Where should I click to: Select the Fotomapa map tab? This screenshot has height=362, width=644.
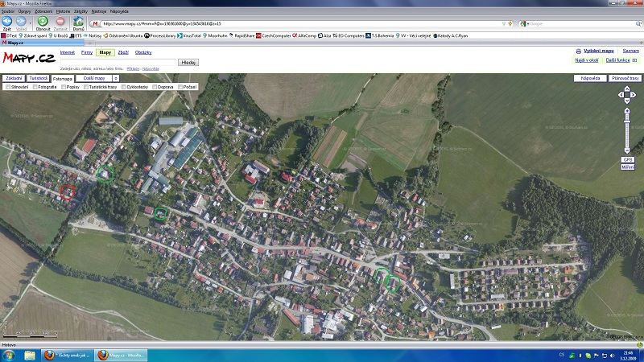point(63,79)
